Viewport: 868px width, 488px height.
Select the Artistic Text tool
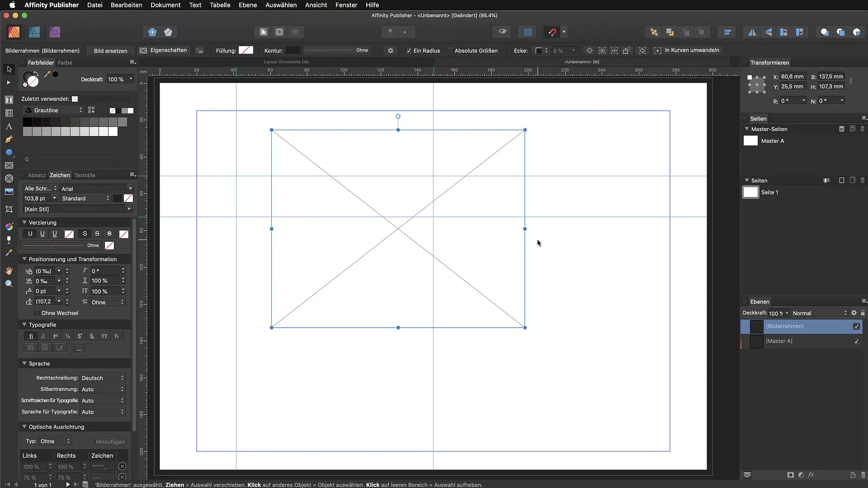9,127
